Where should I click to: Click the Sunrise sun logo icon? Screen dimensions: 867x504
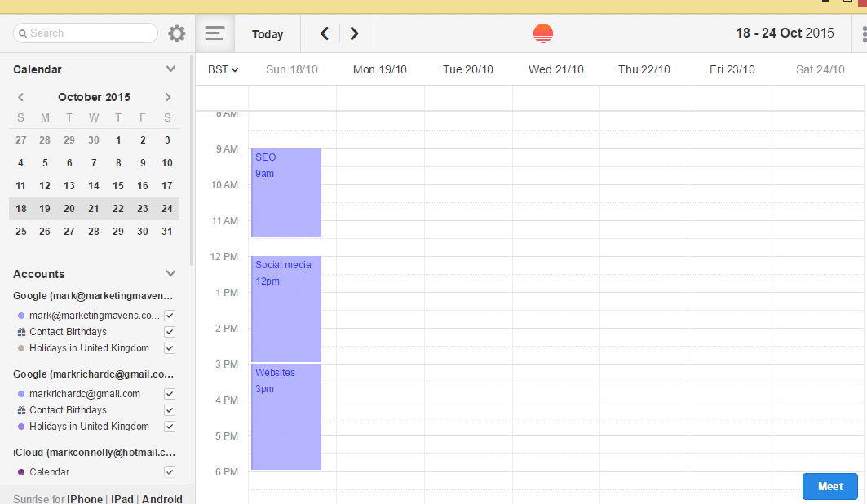tap(542, 33)
